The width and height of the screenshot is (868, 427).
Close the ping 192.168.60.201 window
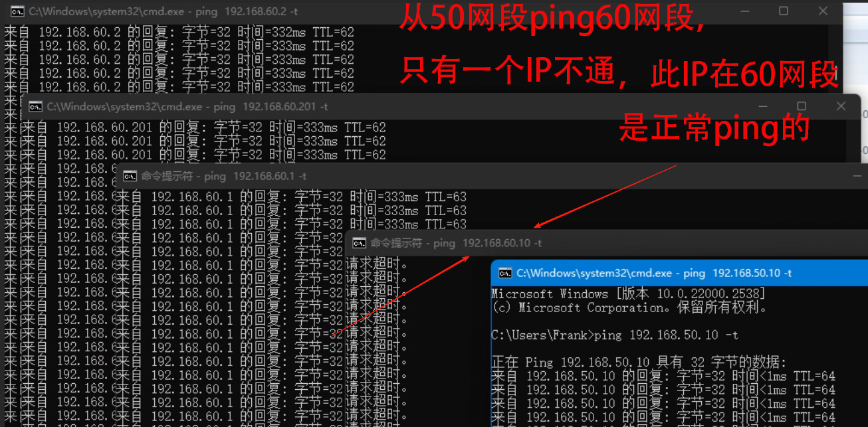coord(841,106)
